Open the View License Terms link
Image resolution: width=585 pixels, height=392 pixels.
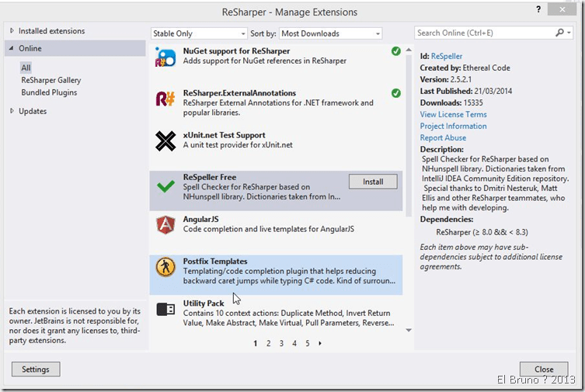453,115
